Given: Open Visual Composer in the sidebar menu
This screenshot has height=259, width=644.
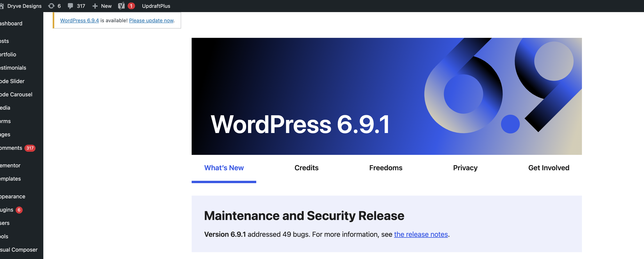Looking at the screenshot, I should tap(19, 250).
